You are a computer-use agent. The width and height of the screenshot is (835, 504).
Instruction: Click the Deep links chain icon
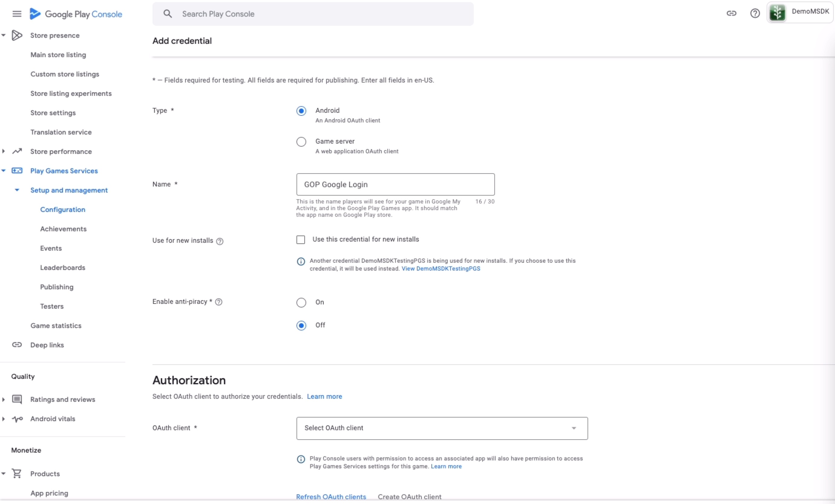[17, 345]
